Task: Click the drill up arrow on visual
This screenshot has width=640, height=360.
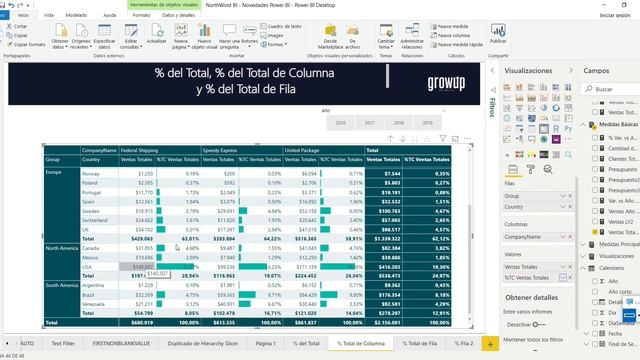Action: (x=390, y=139)
